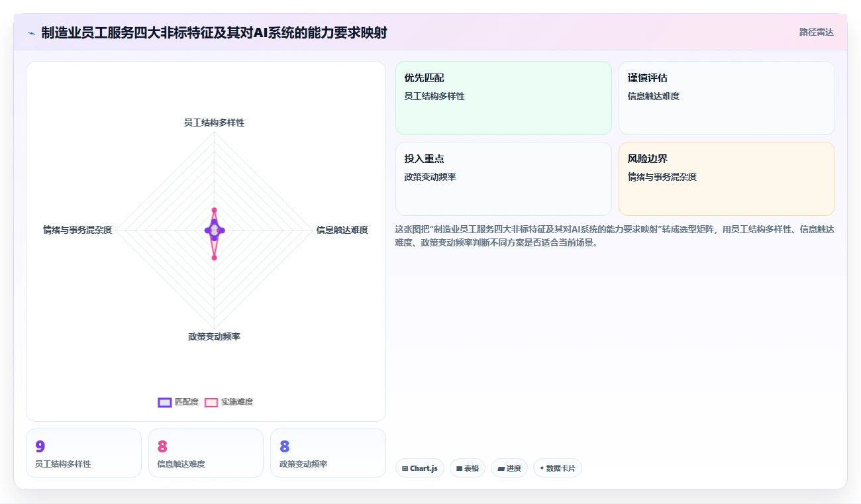
Task: Click the purple data point right of center
Action: pos(222,230)
